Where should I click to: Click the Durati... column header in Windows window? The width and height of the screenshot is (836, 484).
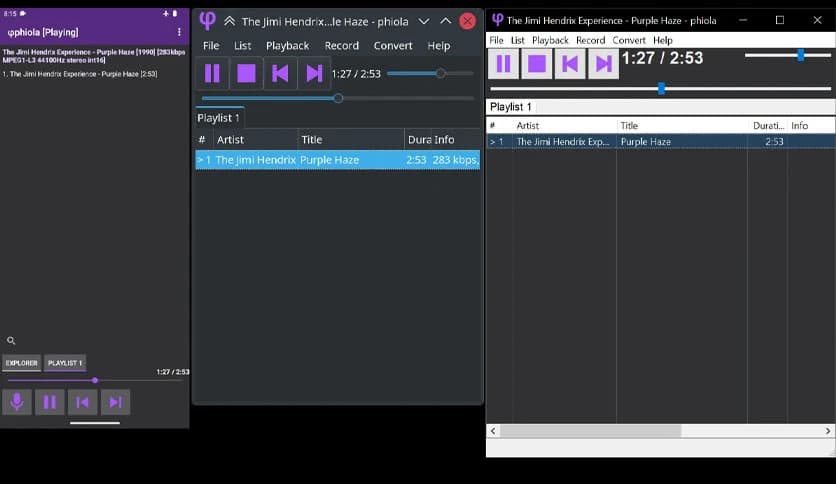pos(768,126)
